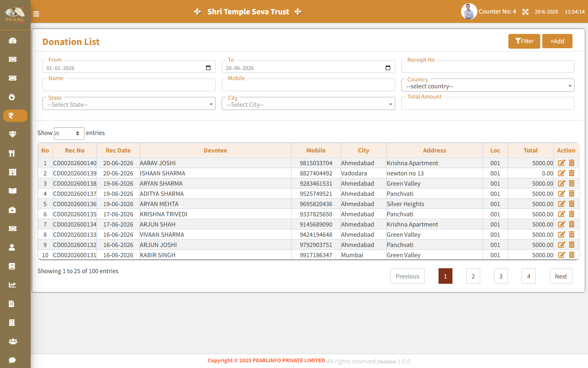588x368 pixels.
Task: Open the fork and knife sidebar icon
Action: 12,153
